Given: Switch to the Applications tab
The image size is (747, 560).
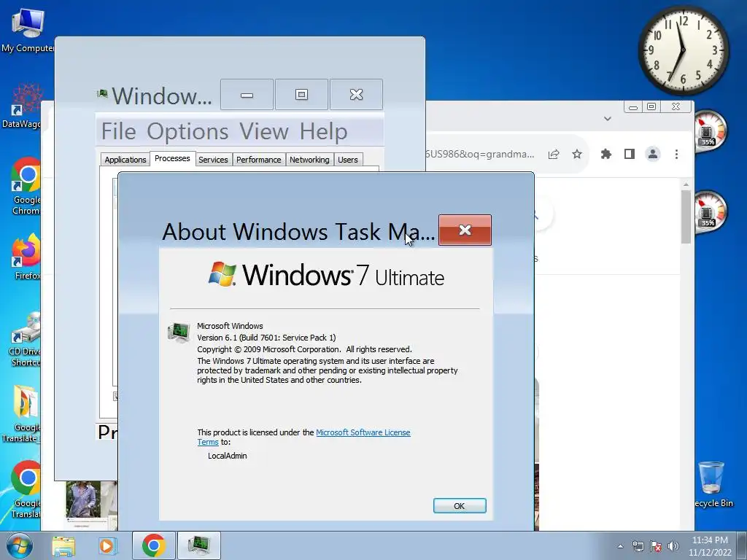Looking at the screenshot, I should [x=125, y=160].
